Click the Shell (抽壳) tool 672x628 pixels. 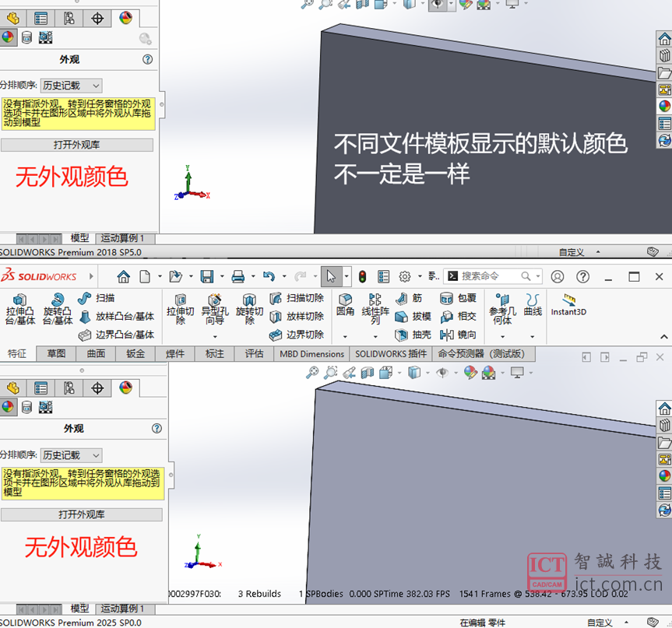tap(413, 335)
